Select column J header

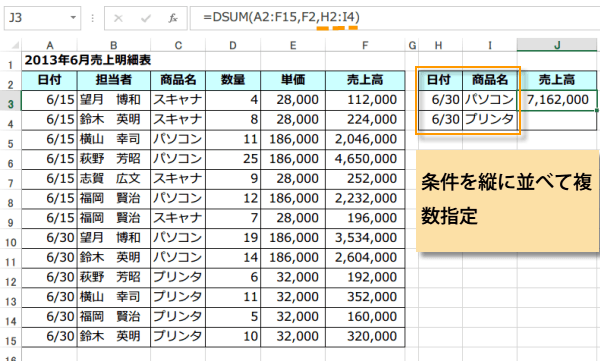(557, 45)
